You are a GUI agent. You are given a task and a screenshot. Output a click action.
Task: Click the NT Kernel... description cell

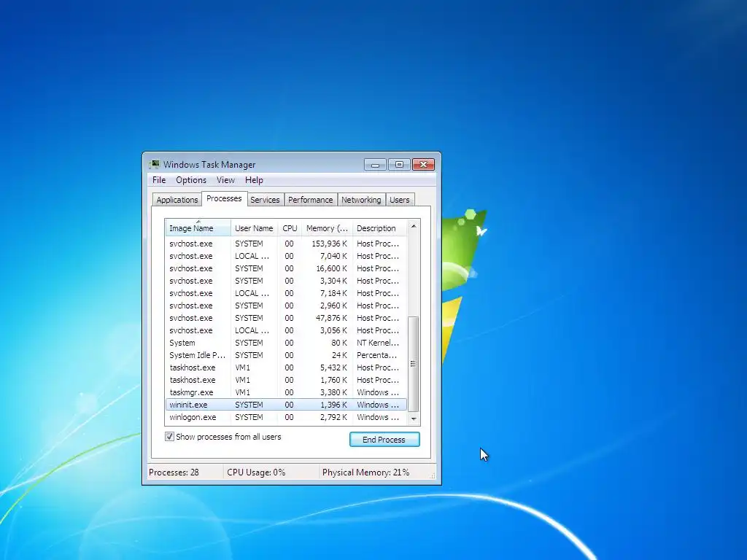click(378, 343)
